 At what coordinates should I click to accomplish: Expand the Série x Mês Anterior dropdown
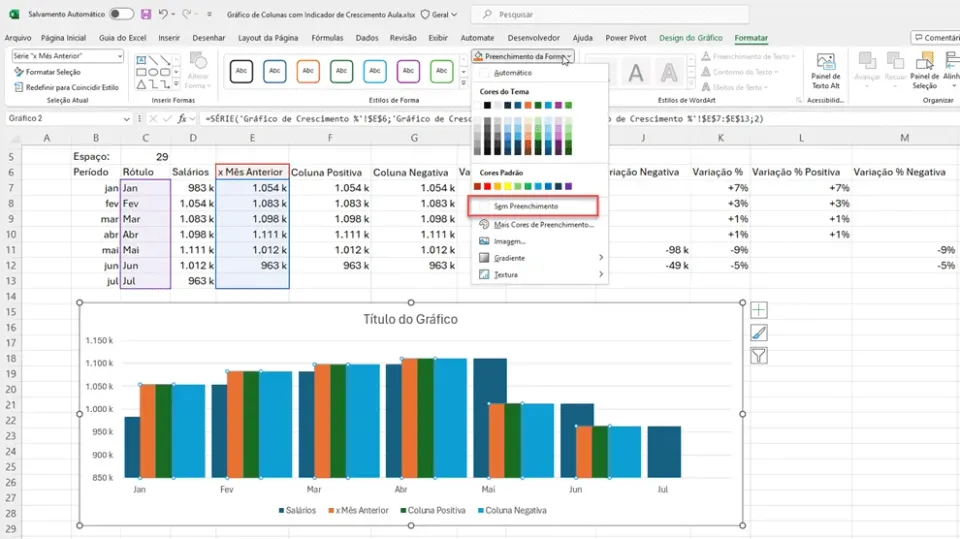119,56
